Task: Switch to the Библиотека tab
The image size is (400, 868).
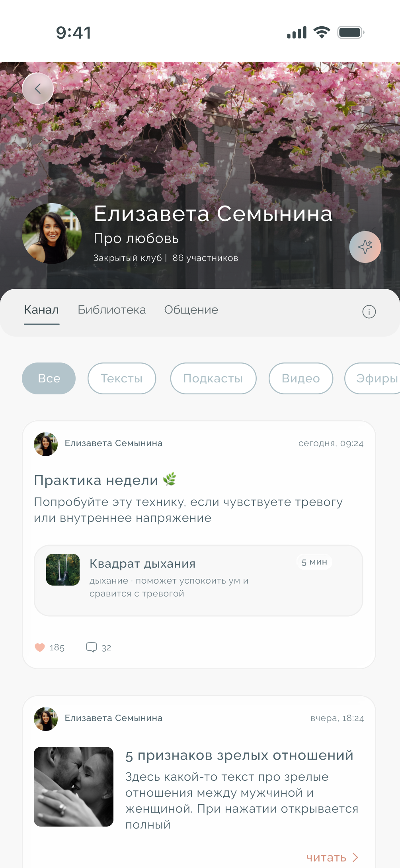Action: tap(112, 310)
